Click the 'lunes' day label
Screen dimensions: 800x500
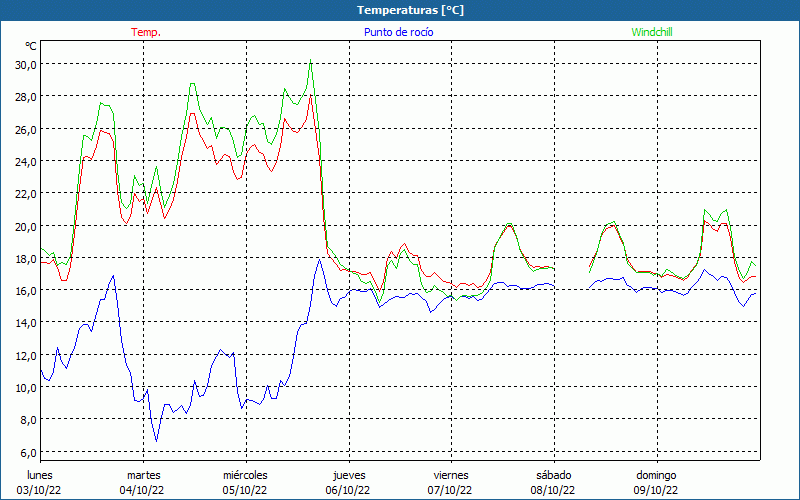(40, 475)
